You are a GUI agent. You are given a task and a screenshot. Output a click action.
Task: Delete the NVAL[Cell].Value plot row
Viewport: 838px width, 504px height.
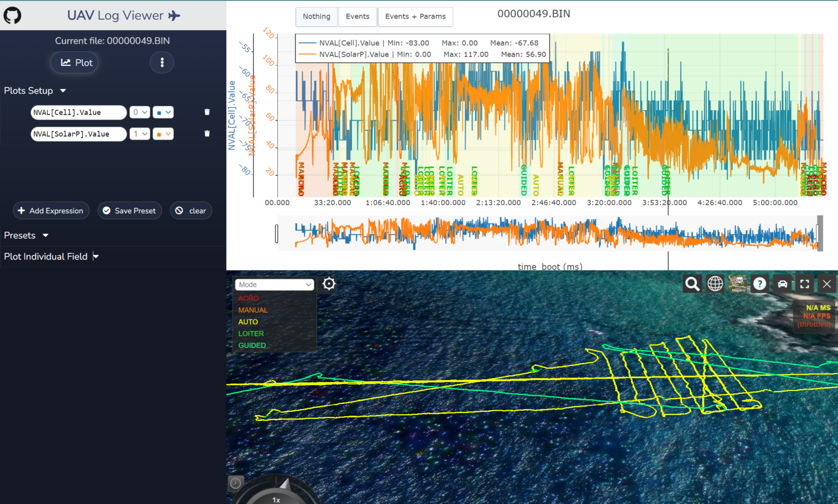[x=207, y=112]
